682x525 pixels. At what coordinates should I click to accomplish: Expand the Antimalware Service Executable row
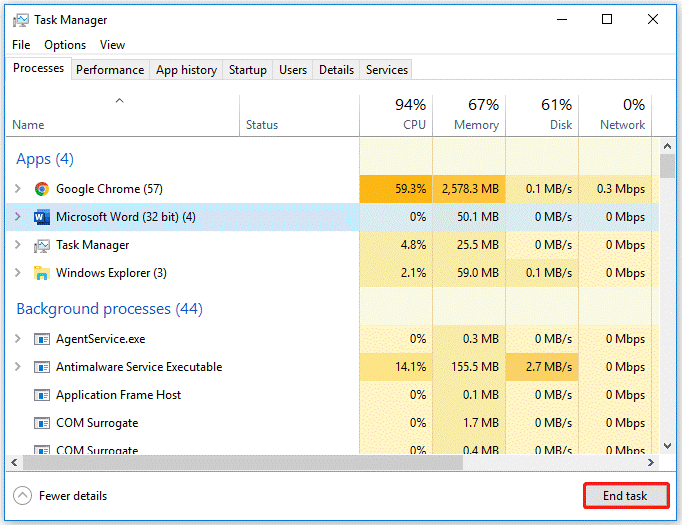pyautogui.click(x=17, y=366)
